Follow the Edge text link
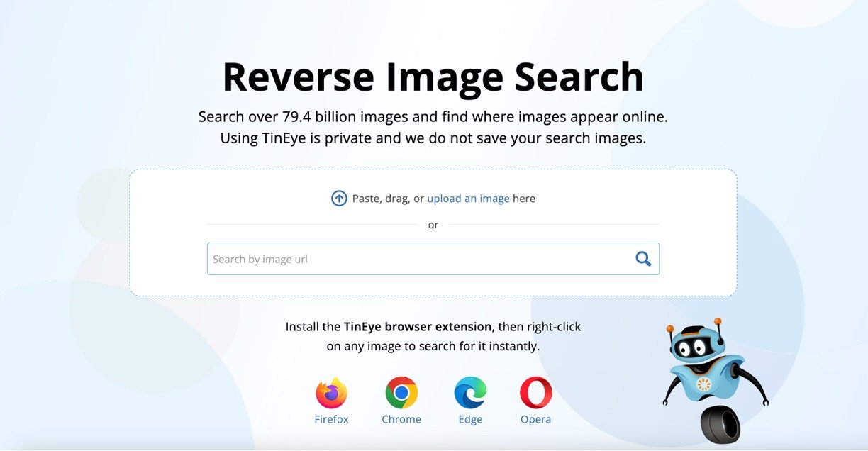Viewport: 868px width, 451px height. (x=470, y=419)
